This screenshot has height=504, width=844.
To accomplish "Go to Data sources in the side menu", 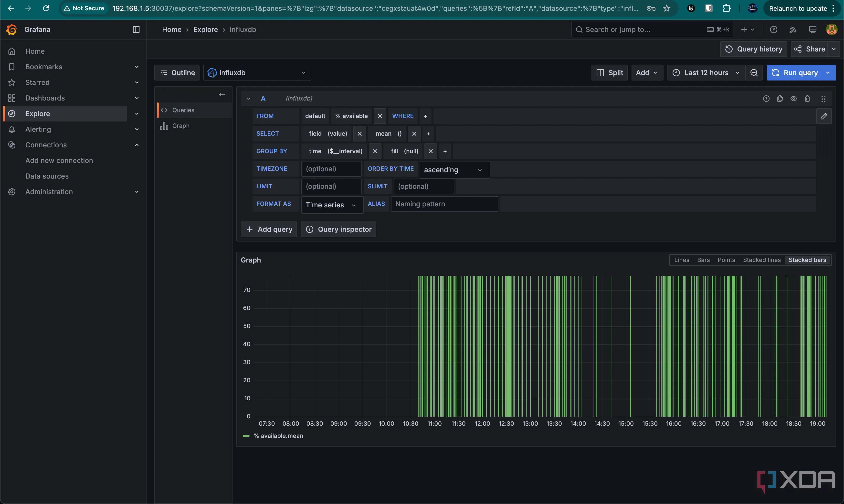I will (47, 176).
